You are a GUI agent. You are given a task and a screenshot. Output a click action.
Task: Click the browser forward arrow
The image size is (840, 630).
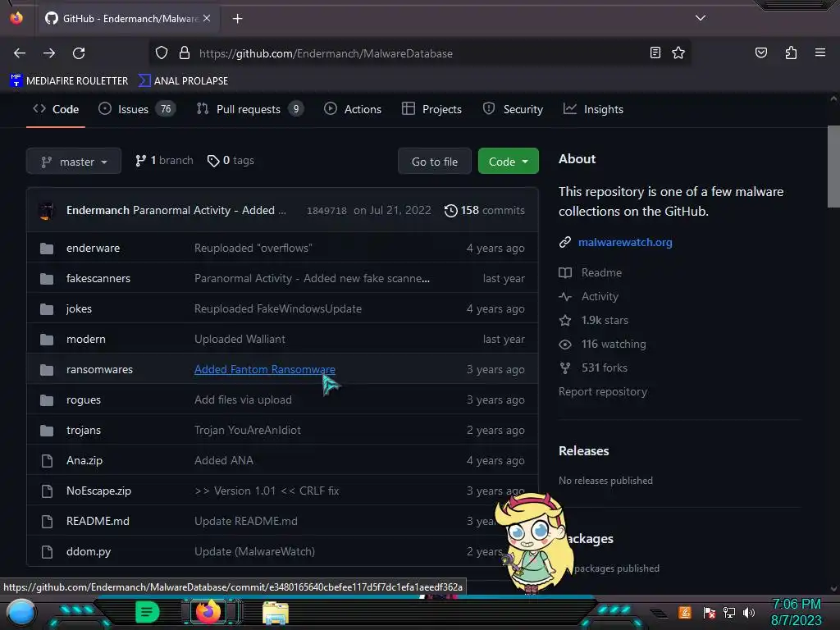[49, 53]
